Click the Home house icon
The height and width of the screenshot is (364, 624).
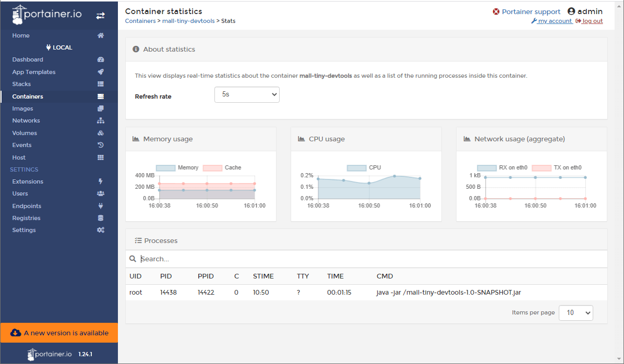click(101, 35)
